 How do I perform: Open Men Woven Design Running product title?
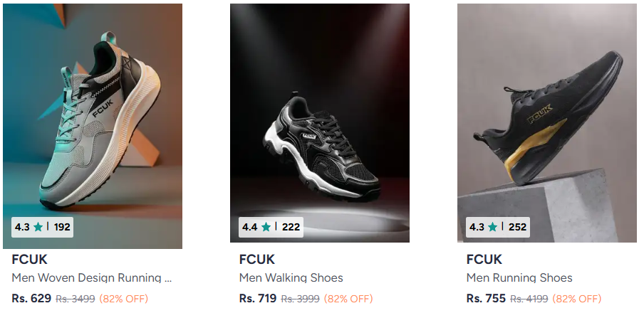(x=92, y=277)
